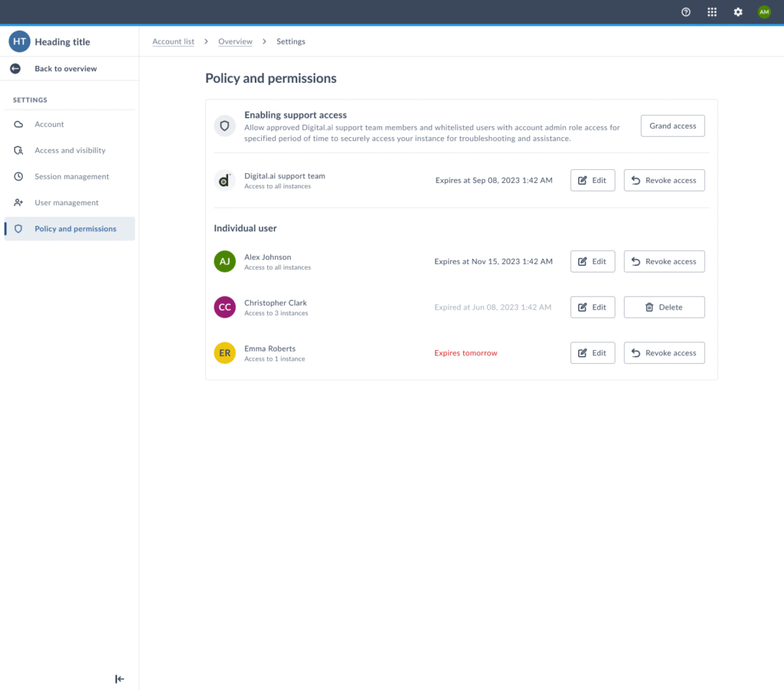The height and width of the screenshot is (690, 784).
Task: Open the help question mark icon
Action: tap(686, 12)
